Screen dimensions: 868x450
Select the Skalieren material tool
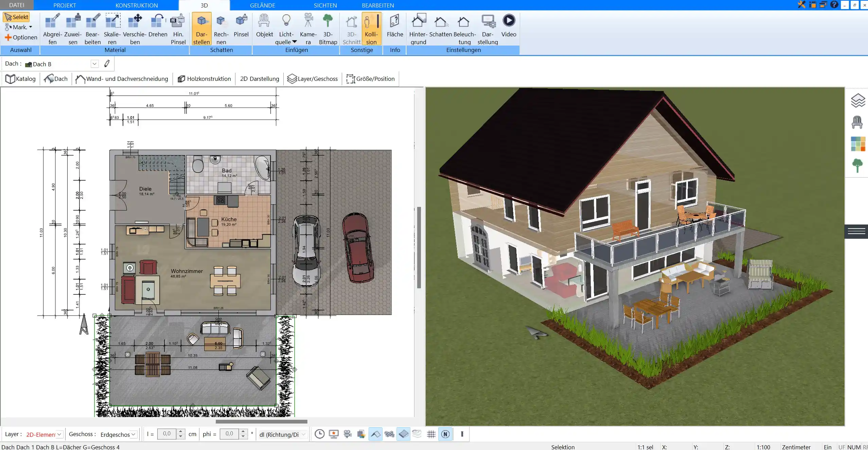point(112,29)
